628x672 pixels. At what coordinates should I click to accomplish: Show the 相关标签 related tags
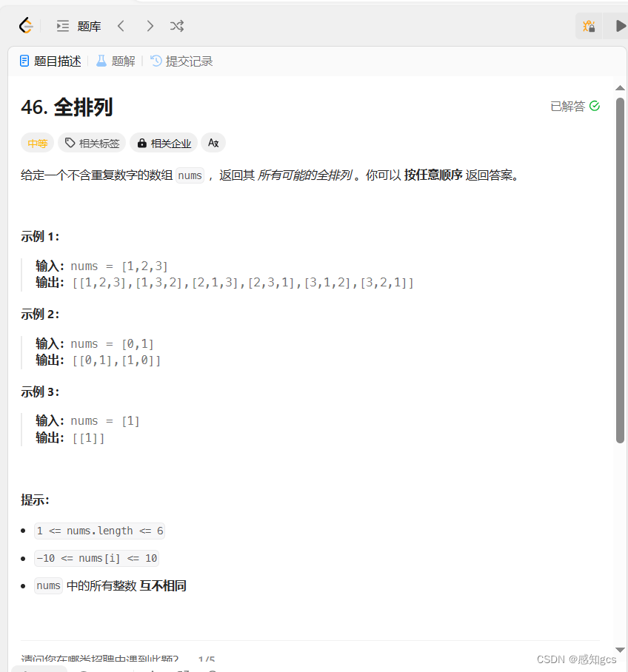click(x=92, y=143)
